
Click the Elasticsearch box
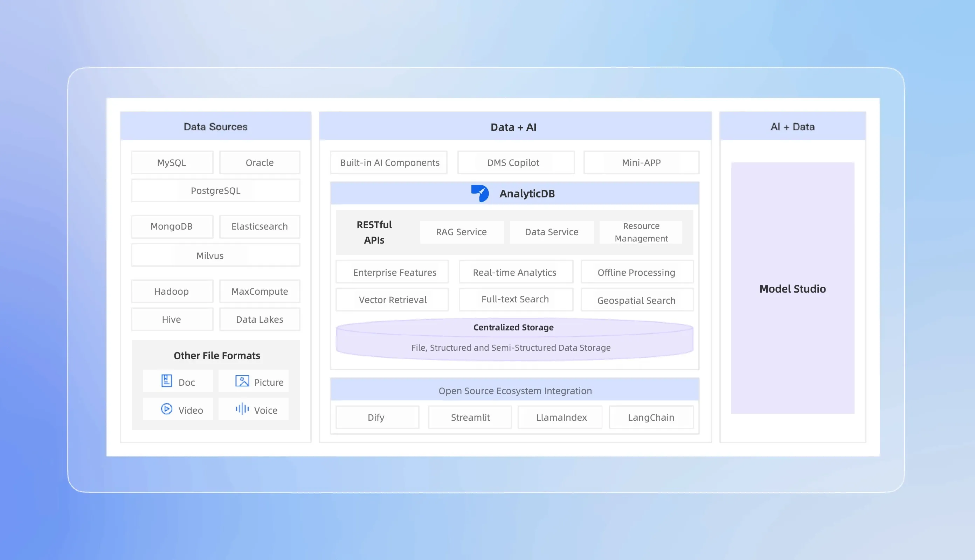259,226
